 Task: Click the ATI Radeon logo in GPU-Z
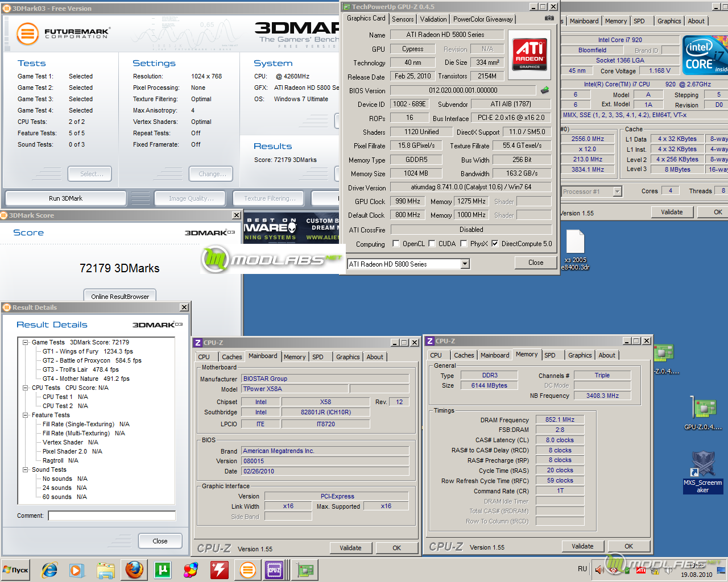(530, 55)
